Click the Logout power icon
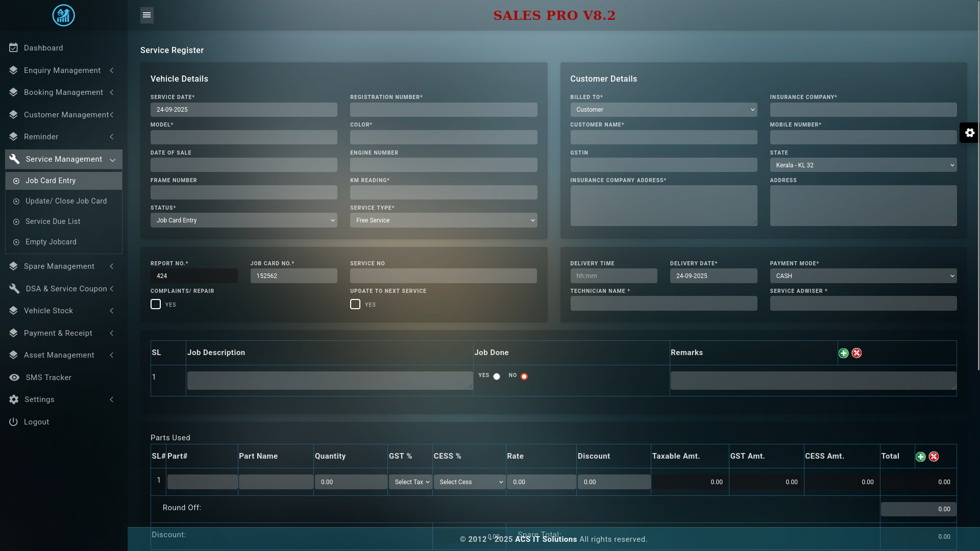Viewport: 980px width, 551px height. coord(13,422)
